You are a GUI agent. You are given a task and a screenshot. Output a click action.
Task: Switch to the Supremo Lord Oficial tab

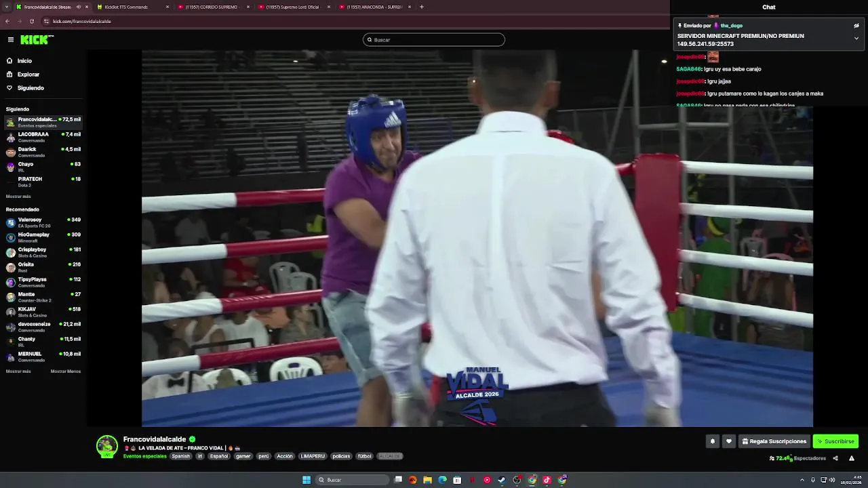click(294, 7)
